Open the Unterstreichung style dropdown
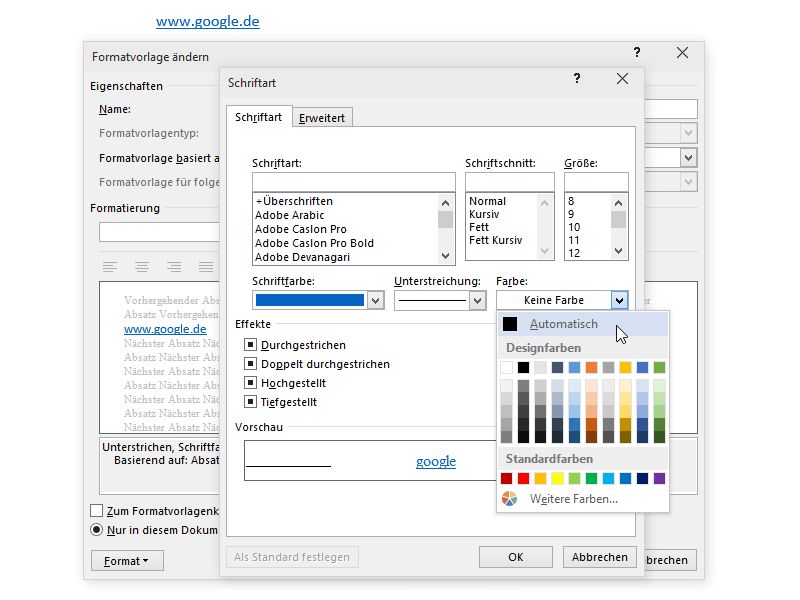 [478, 301]
